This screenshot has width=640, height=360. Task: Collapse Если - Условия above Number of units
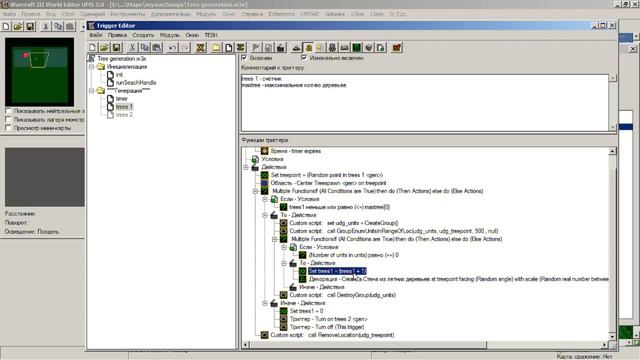pyautogui.click(x=284, y=247)
